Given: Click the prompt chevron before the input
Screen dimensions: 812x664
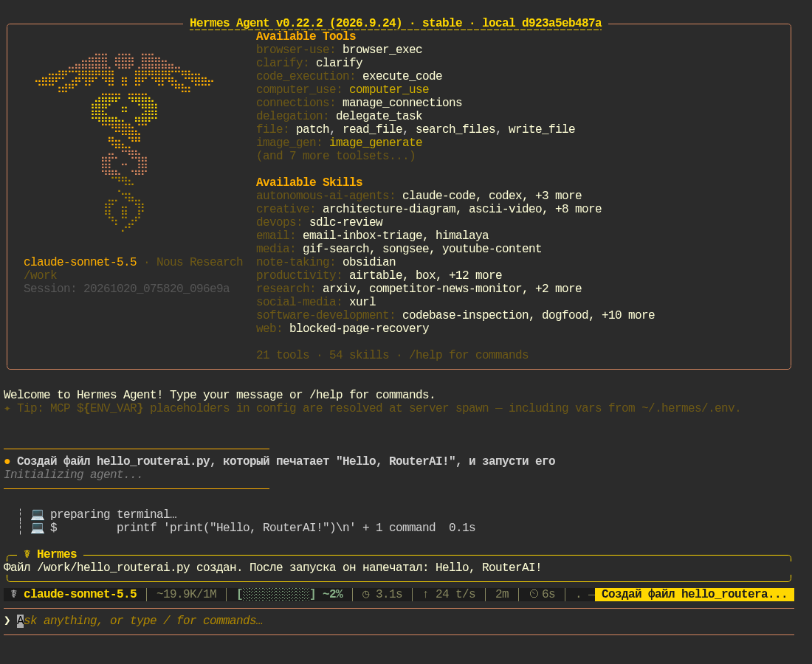Looking at the screenshot, I should pyautogui.click(x=7, y=620).
